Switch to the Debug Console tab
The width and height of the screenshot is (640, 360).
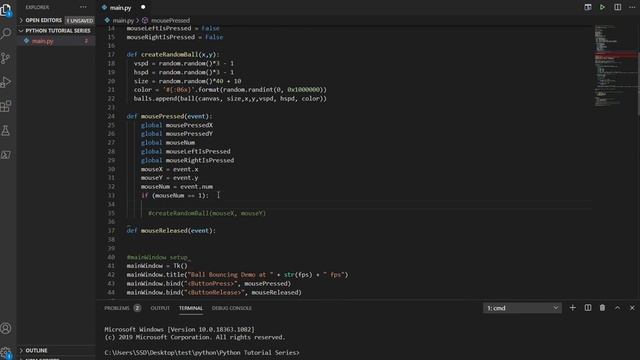[231, 308]
